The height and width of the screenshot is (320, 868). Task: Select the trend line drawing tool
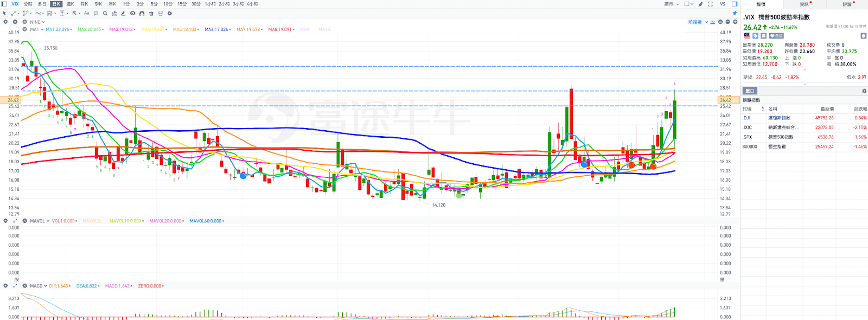(14, 13)
